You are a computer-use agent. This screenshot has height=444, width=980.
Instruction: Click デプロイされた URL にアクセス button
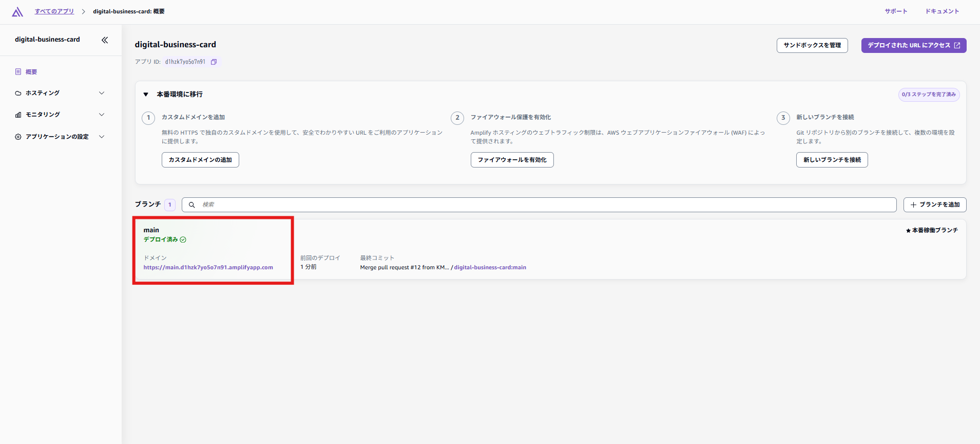914,45
